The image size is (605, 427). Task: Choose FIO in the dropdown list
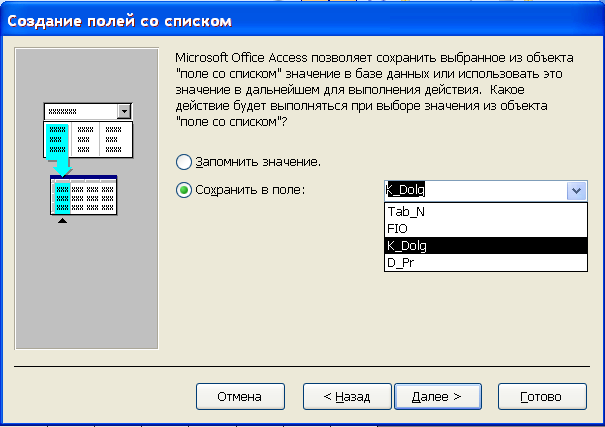click(486, 229)
